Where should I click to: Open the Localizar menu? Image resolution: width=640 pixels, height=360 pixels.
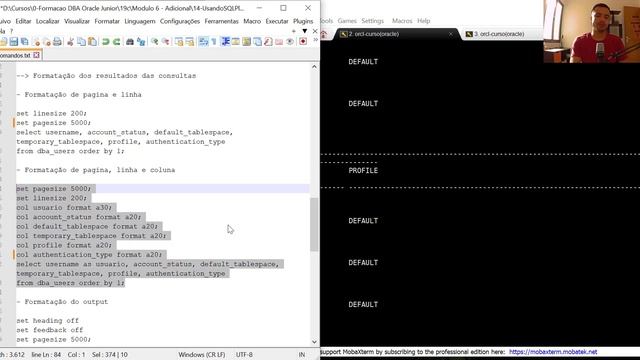[x=47, y=21]
